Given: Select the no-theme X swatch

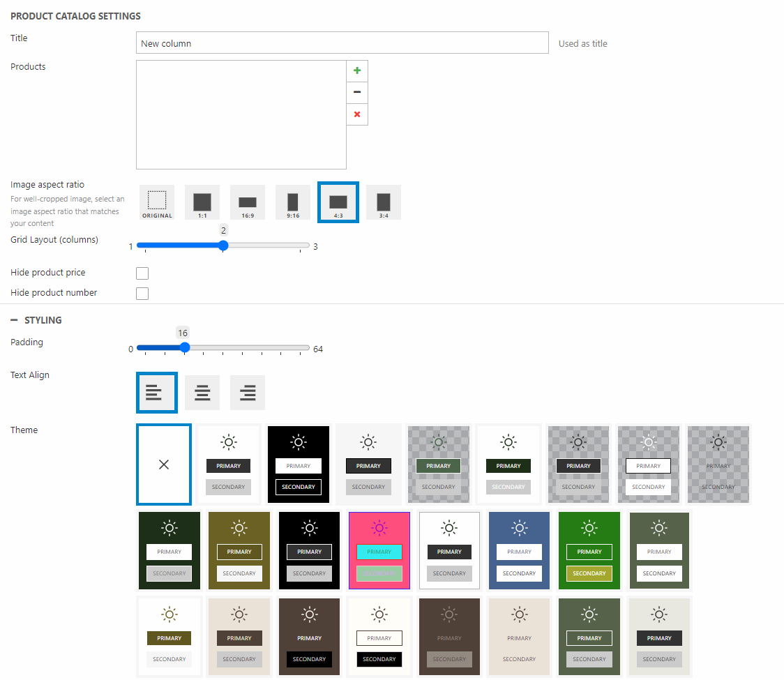Looking at the screenshot, I should pos(164,464).
